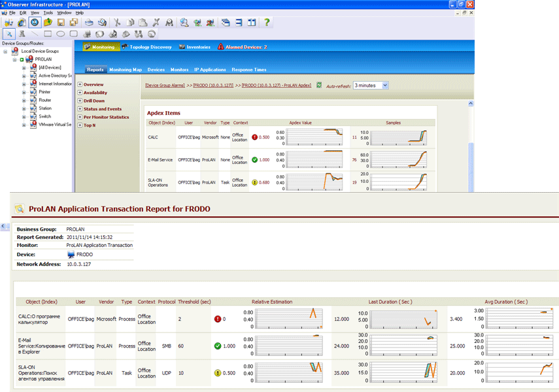Click the globe with magnifier search icon
The image size is (559, 392).
(x=184, y=22)
